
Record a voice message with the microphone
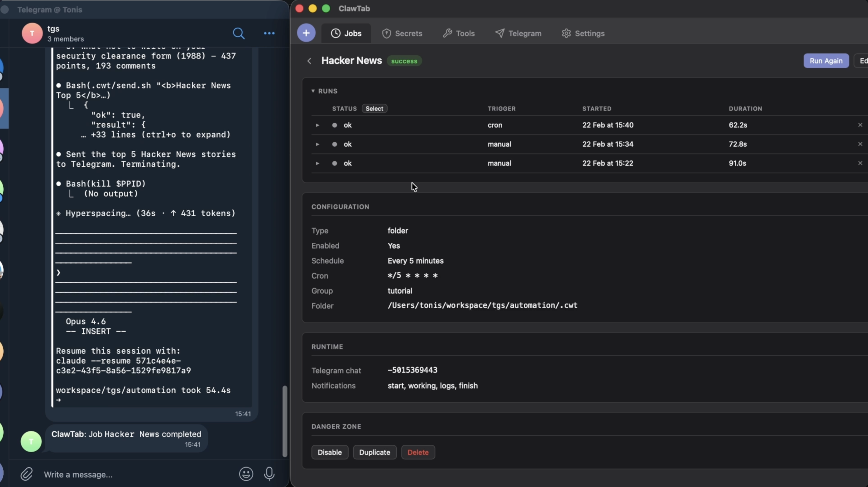[269, 474]
